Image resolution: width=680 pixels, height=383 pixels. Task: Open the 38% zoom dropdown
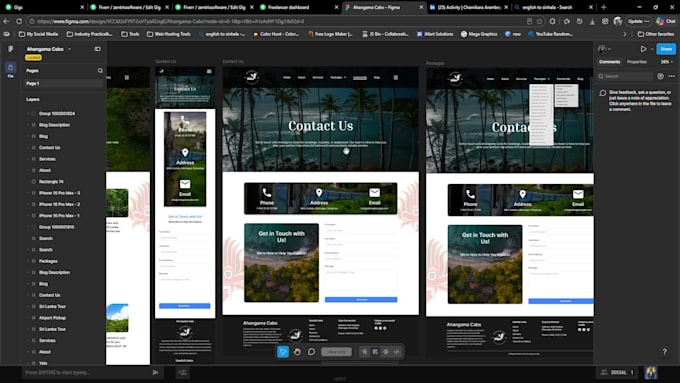(x=667, y=62)
